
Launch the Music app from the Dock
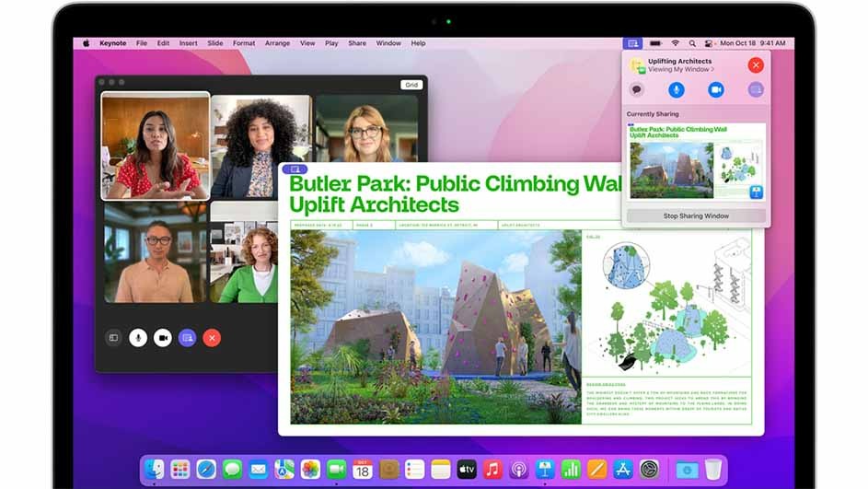[x=492, y=469]
